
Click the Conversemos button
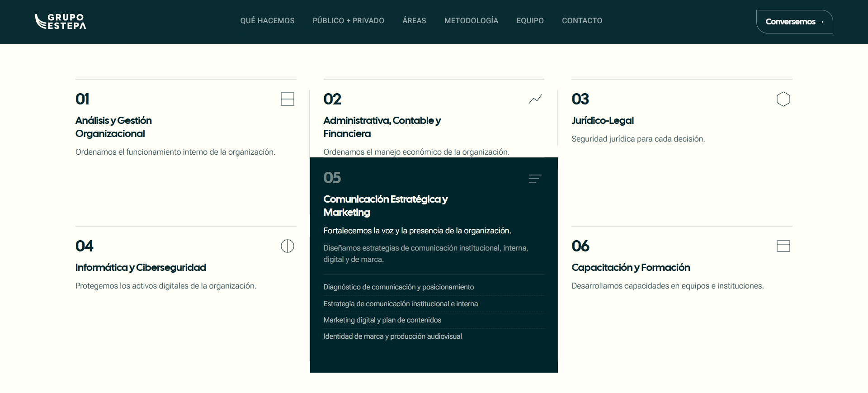[795, 22]
